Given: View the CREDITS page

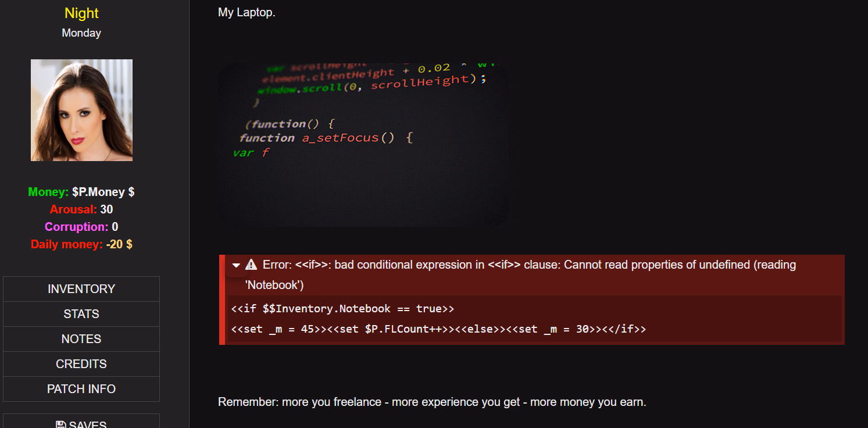Looking at the screenshot, I should 81,364.
